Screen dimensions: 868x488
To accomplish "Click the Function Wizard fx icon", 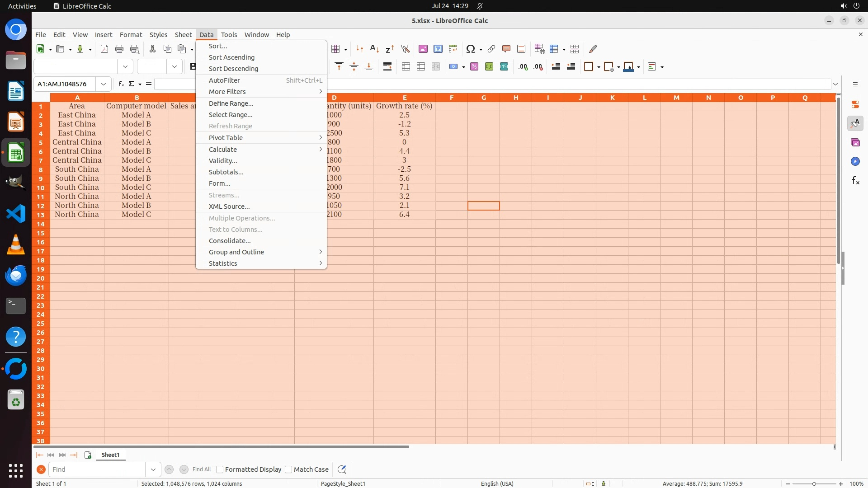I will point(121,84).
